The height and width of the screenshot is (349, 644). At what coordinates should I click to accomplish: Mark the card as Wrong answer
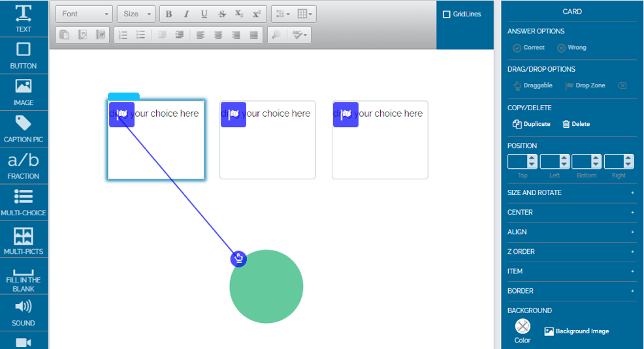click(x=572, y=48)
